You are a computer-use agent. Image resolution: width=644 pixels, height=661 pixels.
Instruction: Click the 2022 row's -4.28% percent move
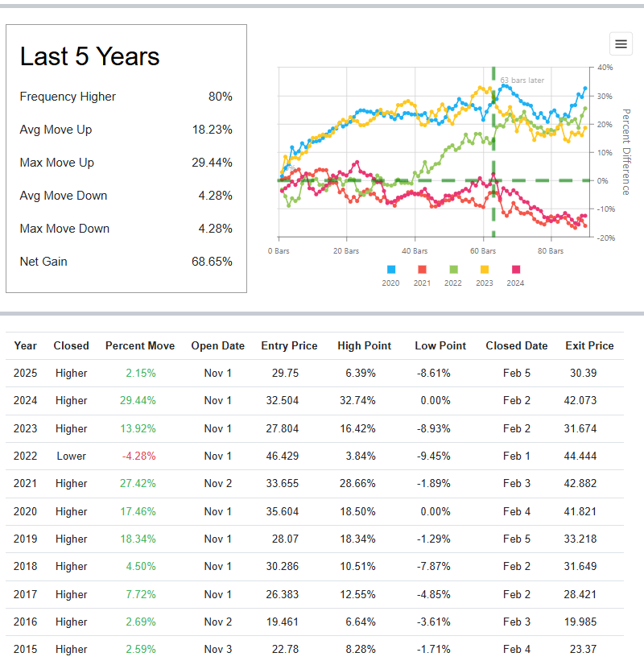coord(139,456)
